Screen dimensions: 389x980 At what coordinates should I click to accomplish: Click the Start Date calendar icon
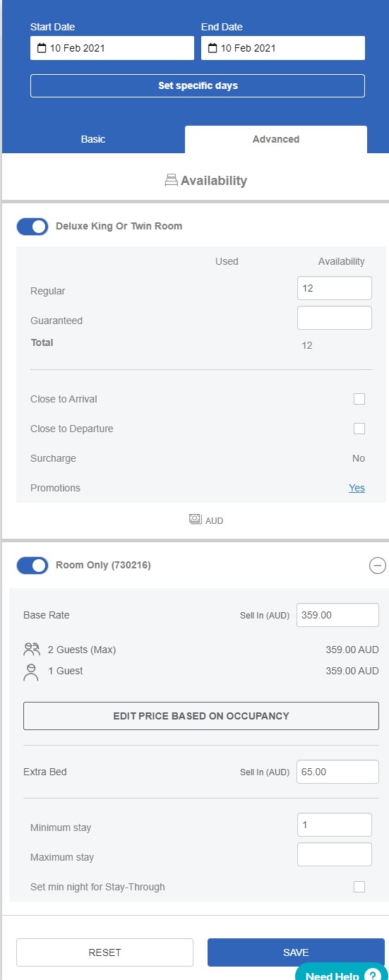(x=42, y=49)
